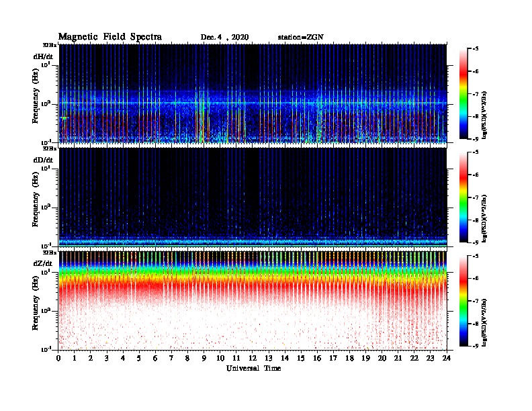Click hour tick label "5" on time axis

140,359
